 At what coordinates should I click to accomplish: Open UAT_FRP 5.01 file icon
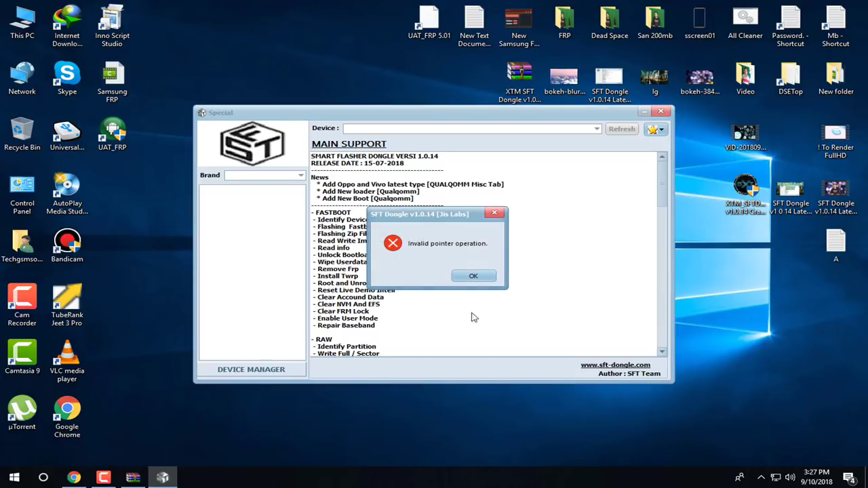pos(429,22)
